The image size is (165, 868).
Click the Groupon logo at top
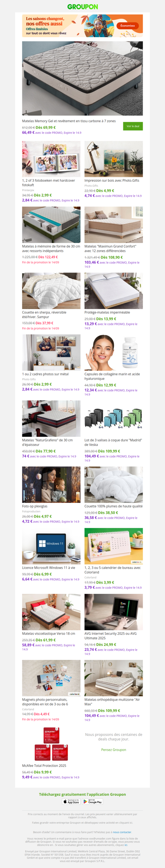pyautogui.click(x=82, y=7)
